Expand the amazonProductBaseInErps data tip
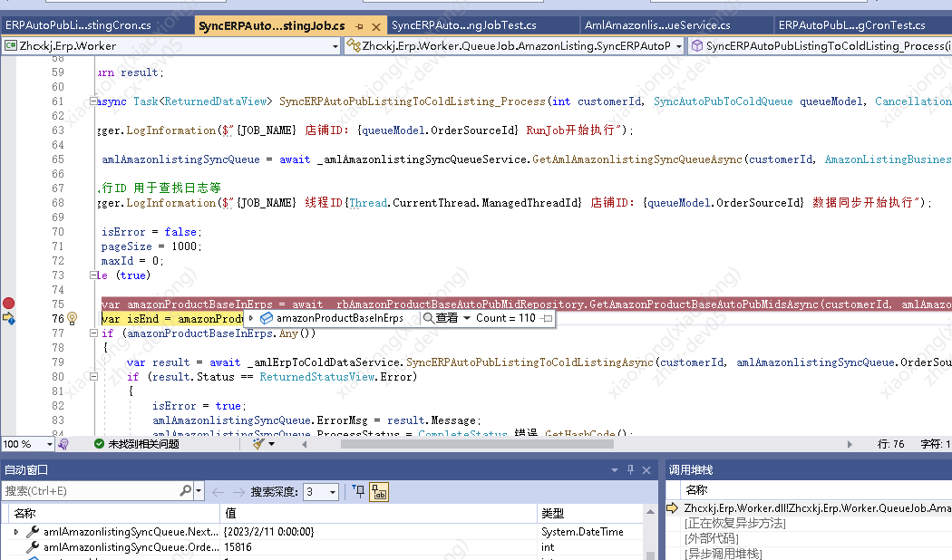Viewport: 952px width, 560px height. point(251,318)
